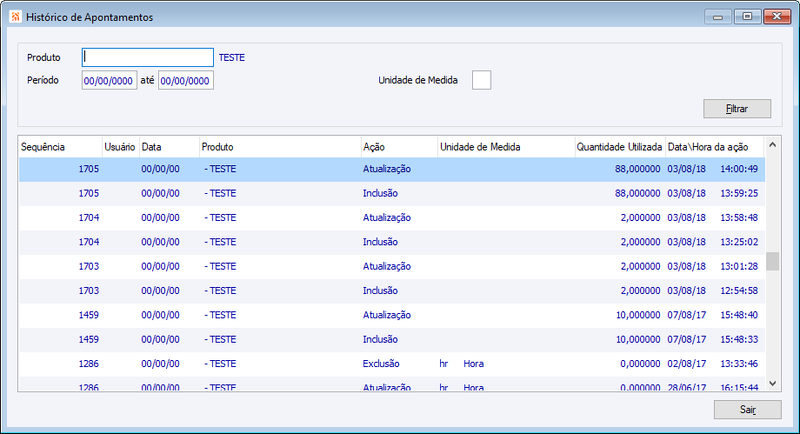This screenshot has width=800, height=434.
Task: Click the Período start date field
Action: tap(109, 81)
